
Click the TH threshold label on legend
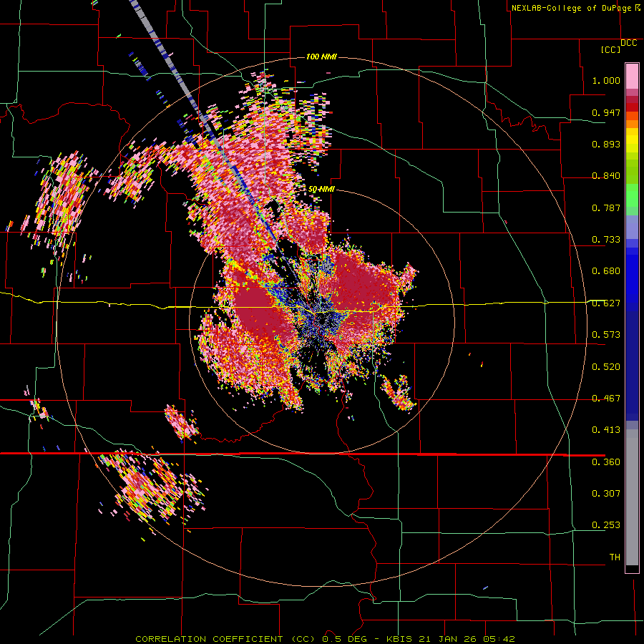615,557
